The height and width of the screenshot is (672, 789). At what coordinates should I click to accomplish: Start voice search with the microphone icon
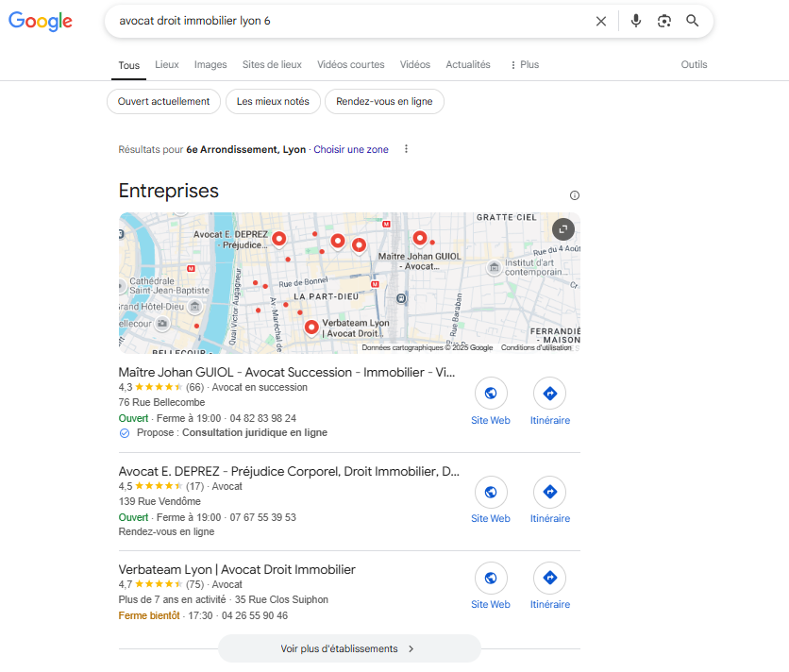[636, 21]
